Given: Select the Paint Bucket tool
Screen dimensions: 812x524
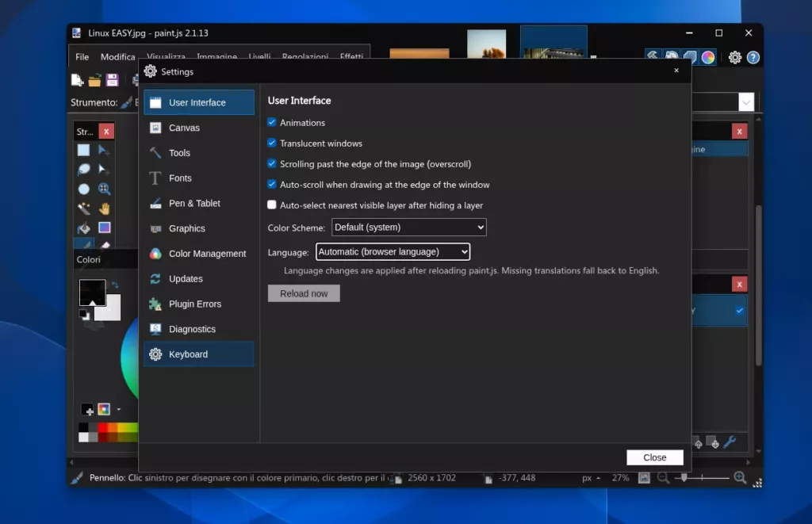Looking at the screenshot, I should (x=83, y=228).
